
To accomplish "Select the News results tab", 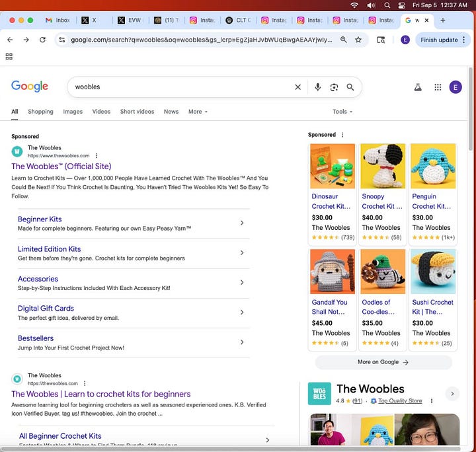I will pos(171,112).
